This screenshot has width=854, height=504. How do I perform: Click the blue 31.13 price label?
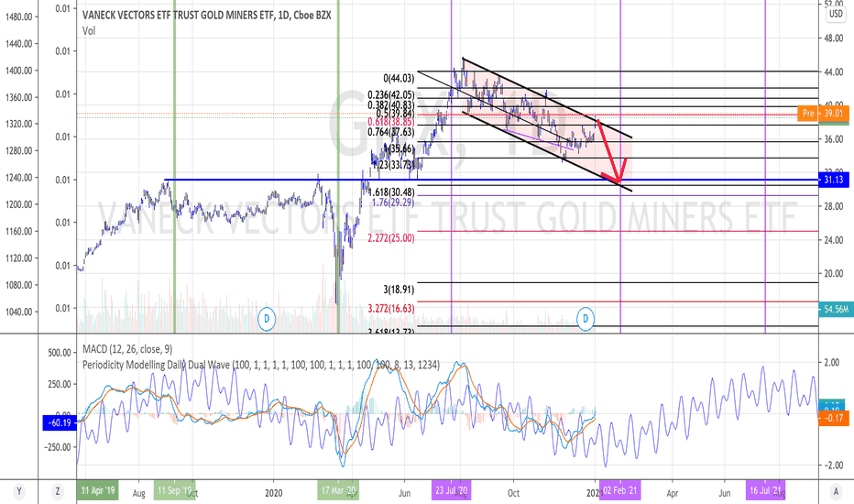(x=834, y=180)
